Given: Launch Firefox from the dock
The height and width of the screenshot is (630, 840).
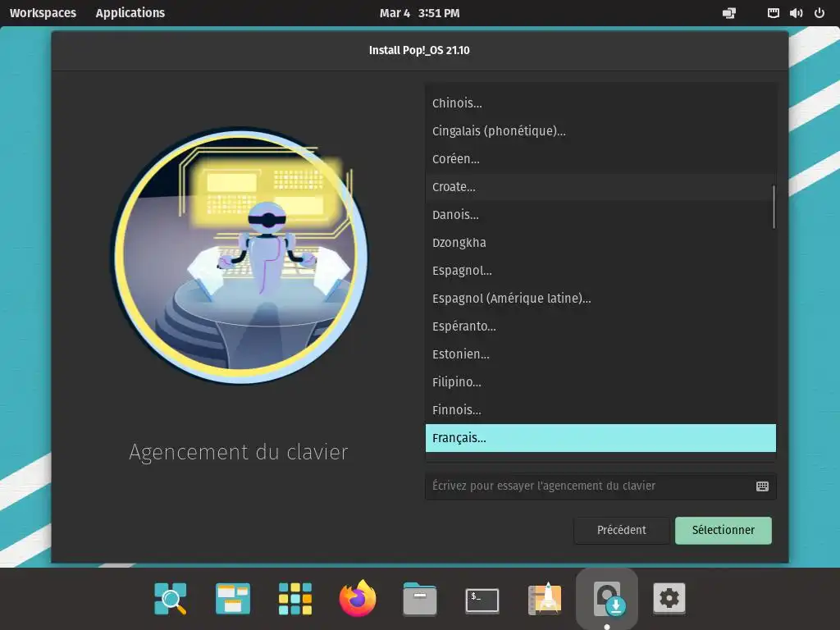Looking at the screenshot, I should coord(358,598).
